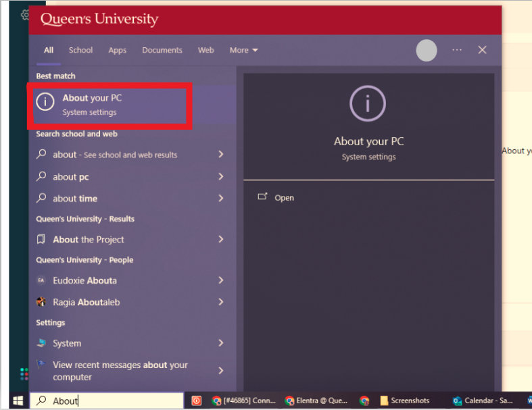Click the open-window icon beside Open
532x410 pixels.
(x=262, y=197)
